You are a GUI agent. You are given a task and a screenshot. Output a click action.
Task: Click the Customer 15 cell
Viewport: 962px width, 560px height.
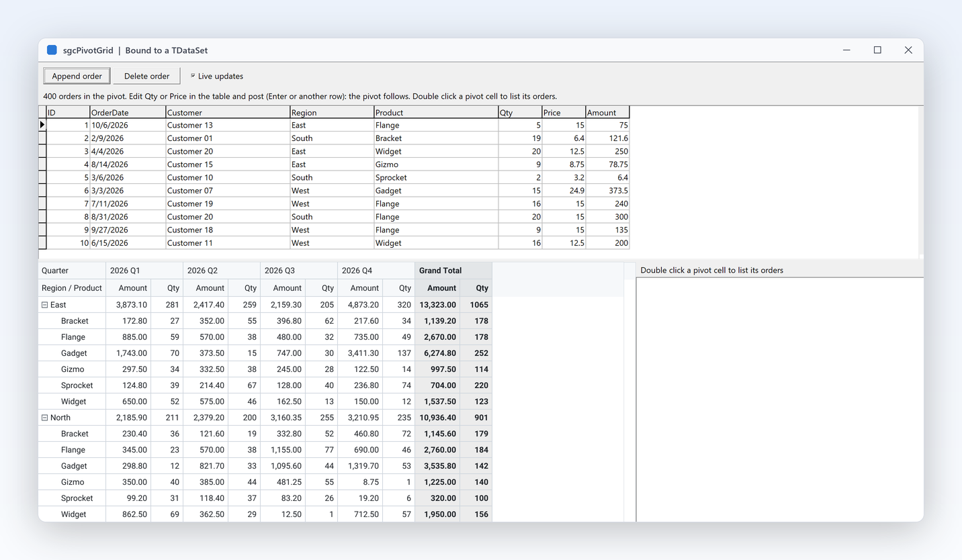point(228,165)
